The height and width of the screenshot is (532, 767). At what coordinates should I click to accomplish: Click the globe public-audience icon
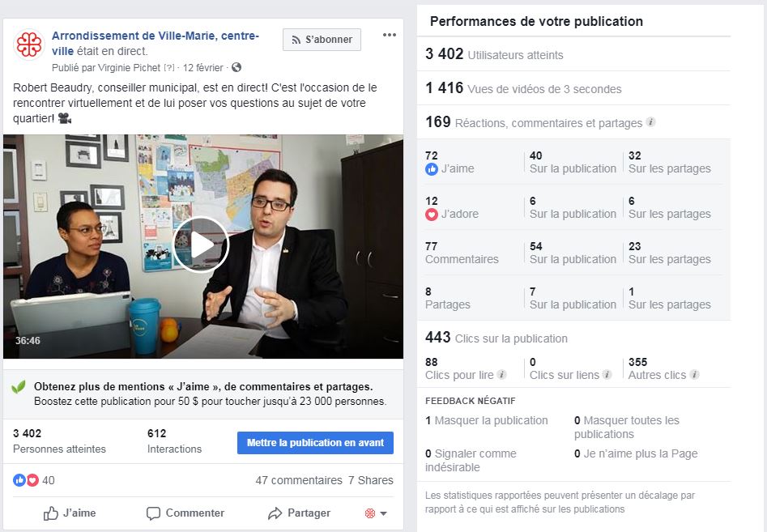click(x=236, y=67)
